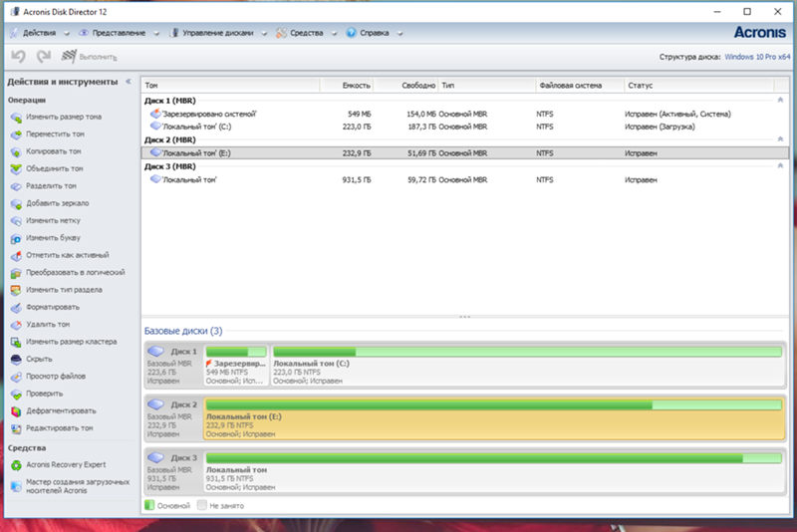Click Скрыть volume operation
Image resolution: width=797 pixels, height=532 pixels.
pyautogui.click(x=32, y=359)
